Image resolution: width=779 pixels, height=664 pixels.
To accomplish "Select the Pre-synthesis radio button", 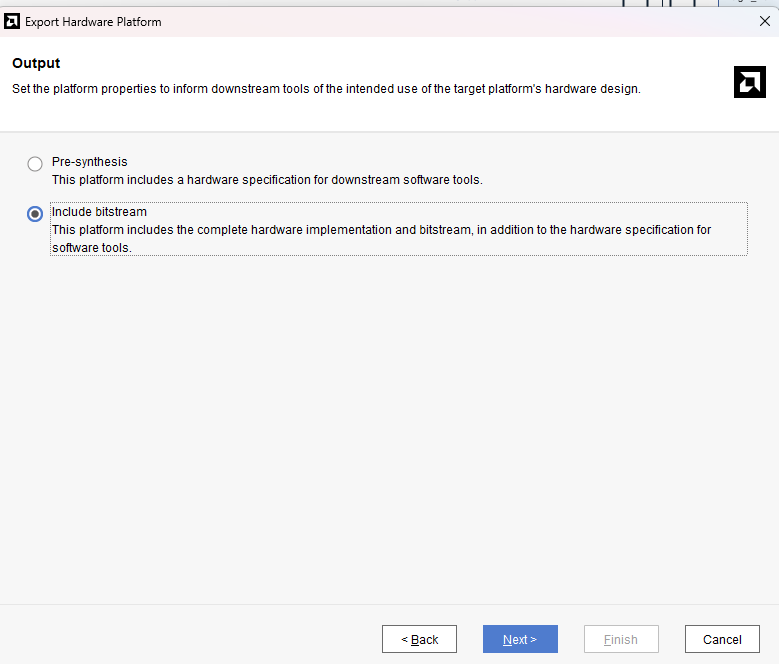I will click(35, 163).
